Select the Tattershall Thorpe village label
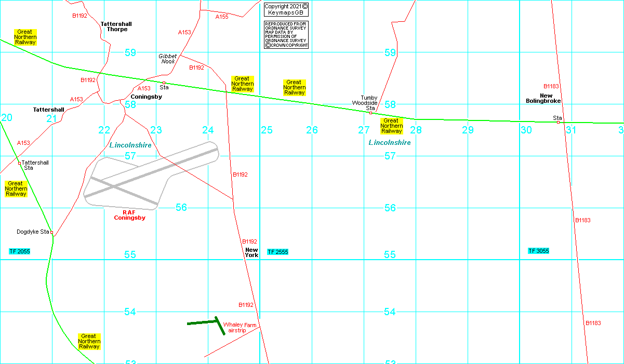This screenshot has height=364, width=624. [116, 26]
